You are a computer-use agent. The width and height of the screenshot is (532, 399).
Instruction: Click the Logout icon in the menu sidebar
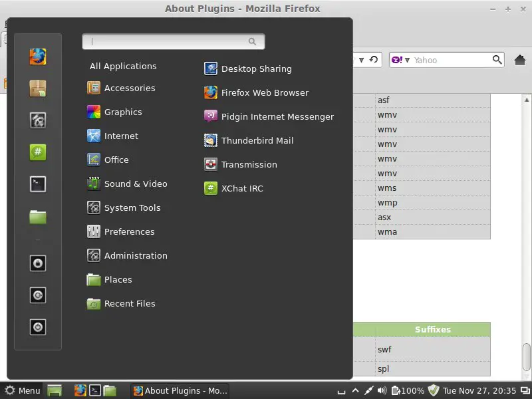pos(38,295)
